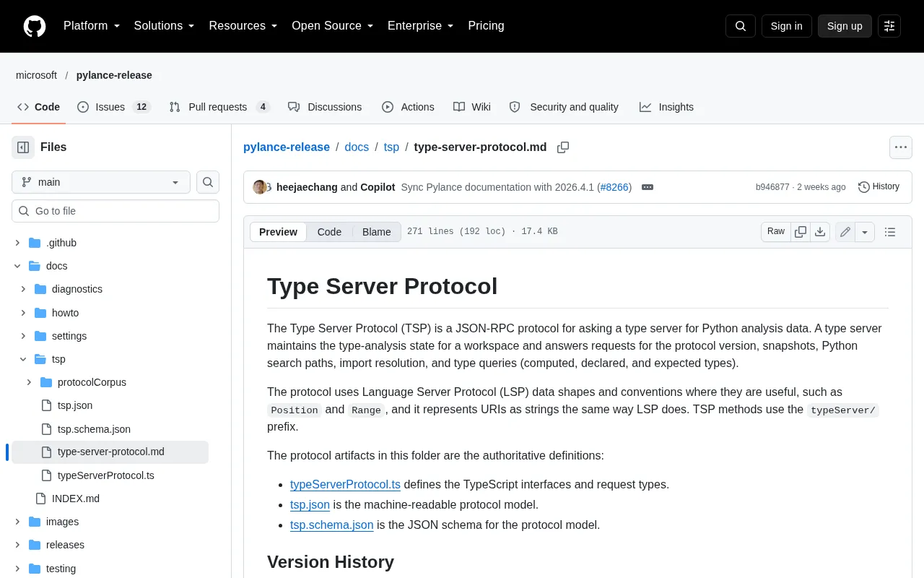Viewport: 924px width, 578px height.
Task: Open heejaechang's avatar
Action: [x=259, y=187]
